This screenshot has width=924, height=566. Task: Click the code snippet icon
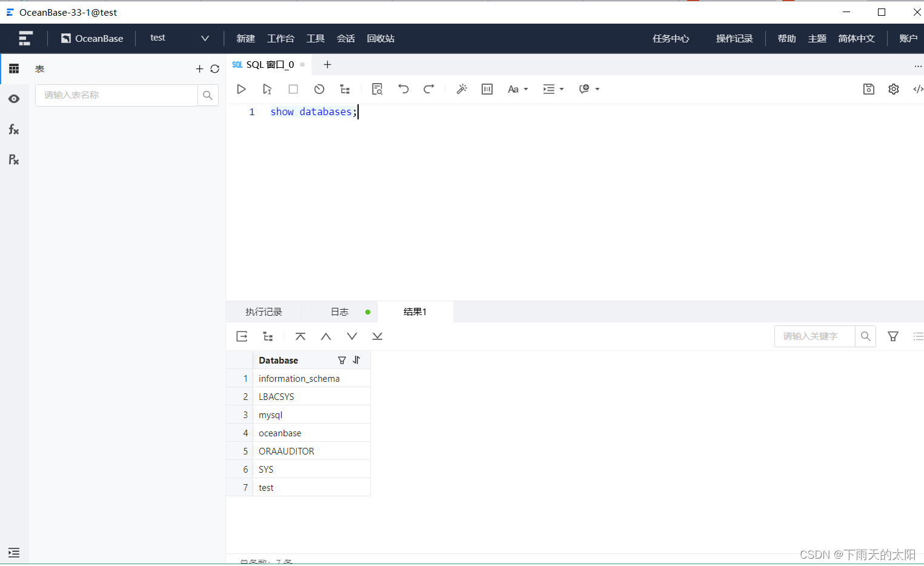tap(918, 89)
